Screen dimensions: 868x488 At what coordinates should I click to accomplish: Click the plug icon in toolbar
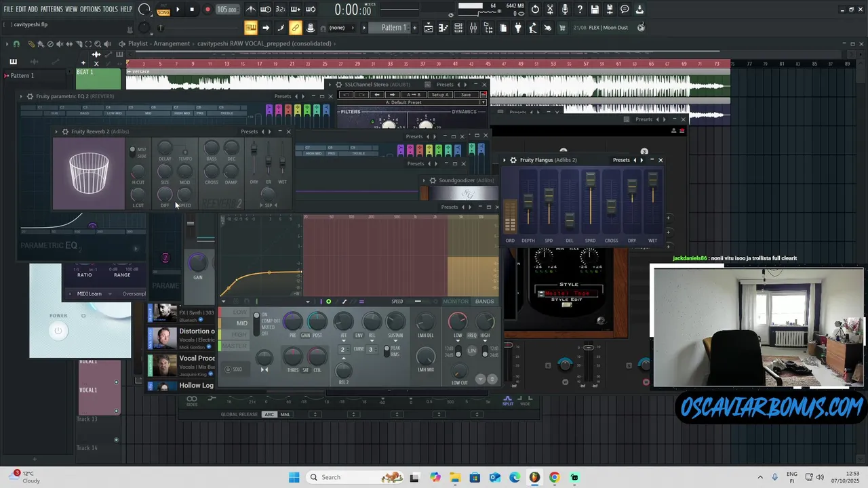point(518,28)
